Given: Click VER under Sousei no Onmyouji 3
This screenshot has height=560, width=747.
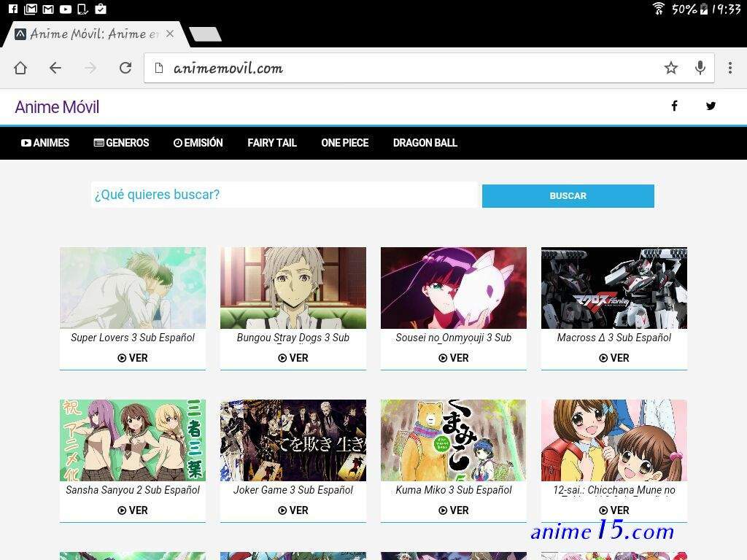Looking at the screenshot, I should [454, 358].
